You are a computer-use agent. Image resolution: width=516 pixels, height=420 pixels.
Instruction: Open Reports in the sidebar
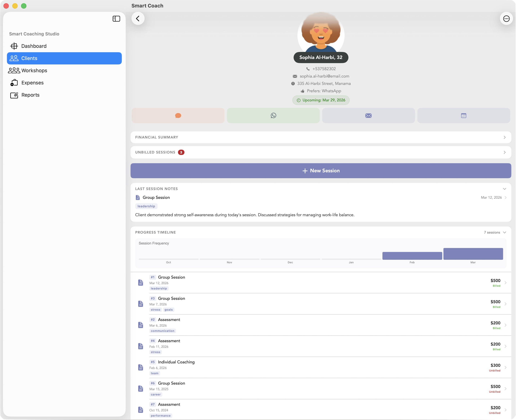[64, 95]
